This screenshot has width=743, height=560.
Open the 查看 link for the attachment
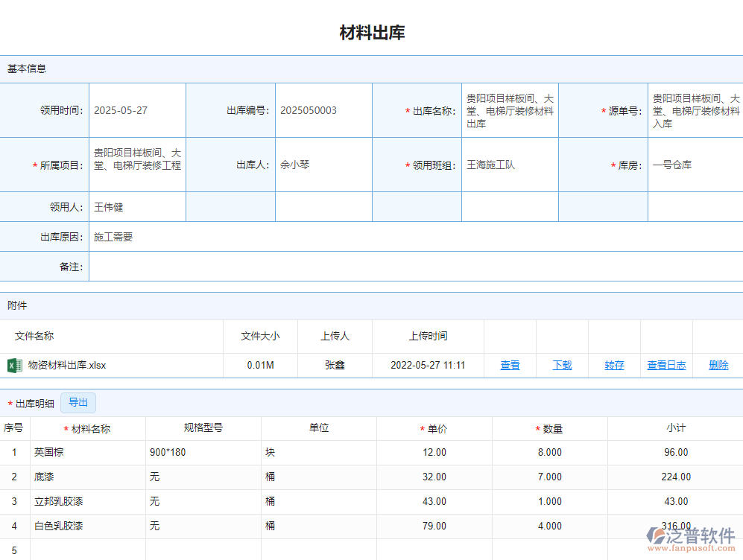510,365
